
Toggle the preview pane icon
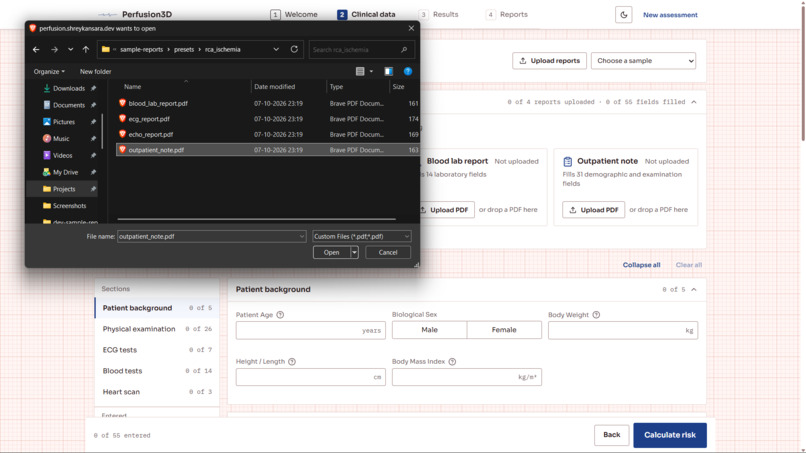coord(389,71)
